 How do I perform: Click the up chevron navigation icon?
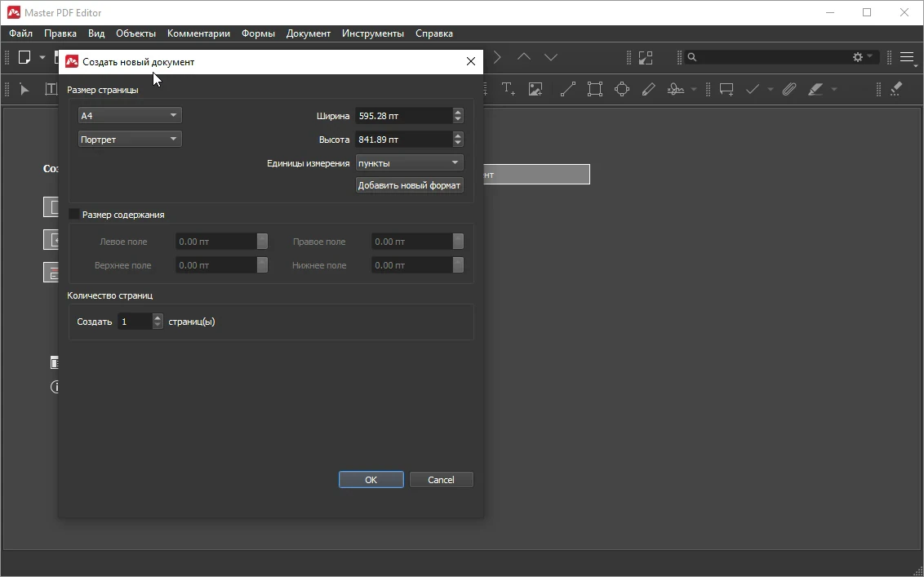point(524,57)
